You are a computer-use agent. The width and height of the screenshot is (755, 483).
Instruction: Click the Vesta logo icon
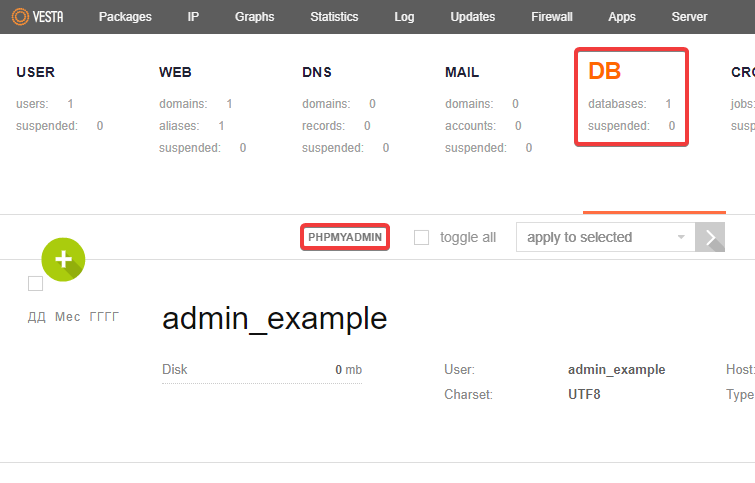click(20, 17)
